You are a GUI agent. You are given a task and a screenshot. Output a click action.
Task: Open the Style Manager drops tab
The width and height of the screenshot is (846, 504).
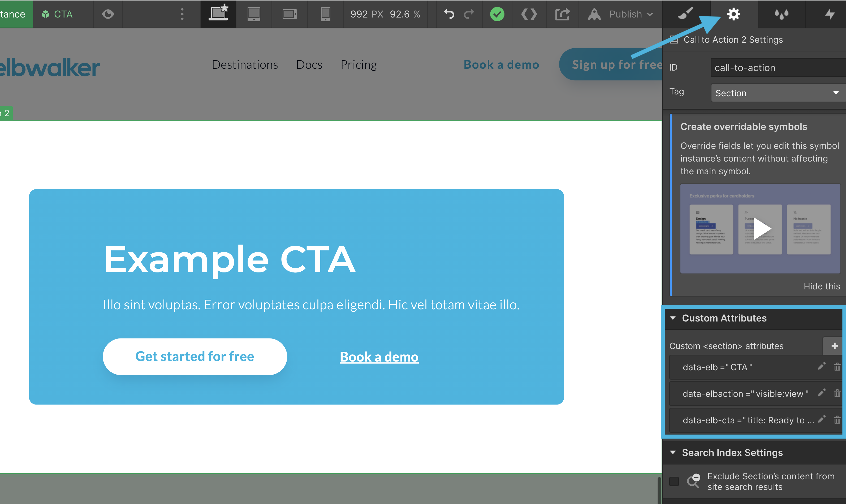point(781,14)
